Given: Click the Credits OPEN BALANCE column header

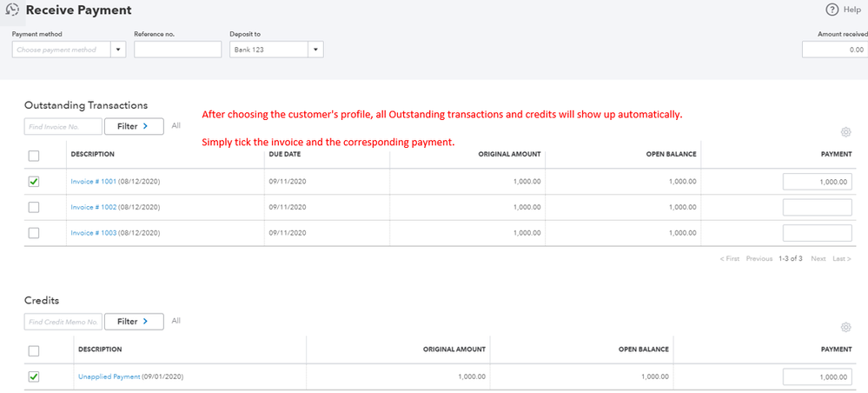Looking at the screenshot, I should pyautogui.click(x=644, y=350).
